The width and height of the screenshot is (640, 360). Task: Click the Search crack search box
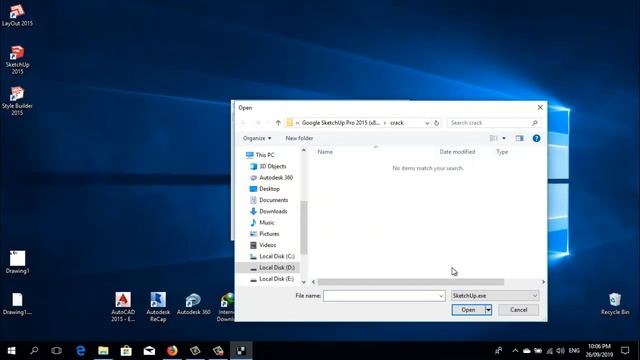[493, 122]
